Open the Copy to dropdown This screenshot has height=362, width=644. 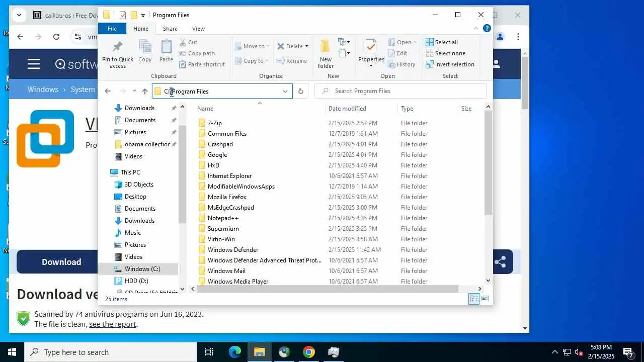[x=252, y=61]
